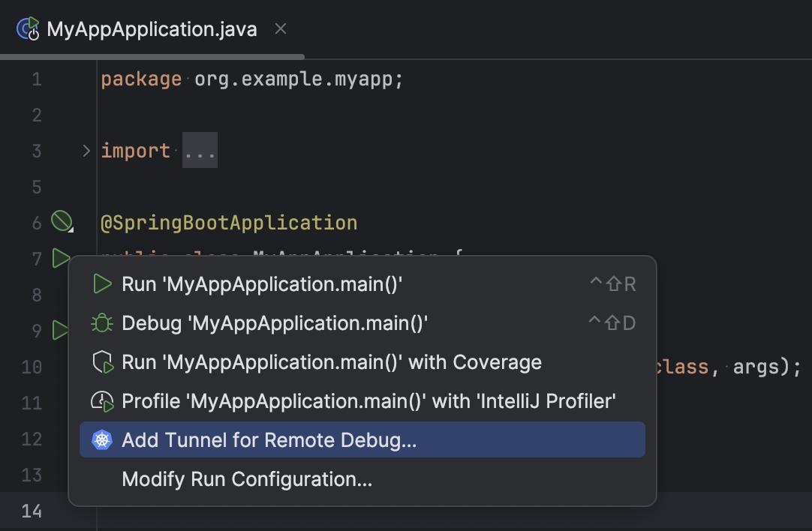Click the run gutter icon on line 9
Viewport: 812px width, 531px height.
pos(61,330)
